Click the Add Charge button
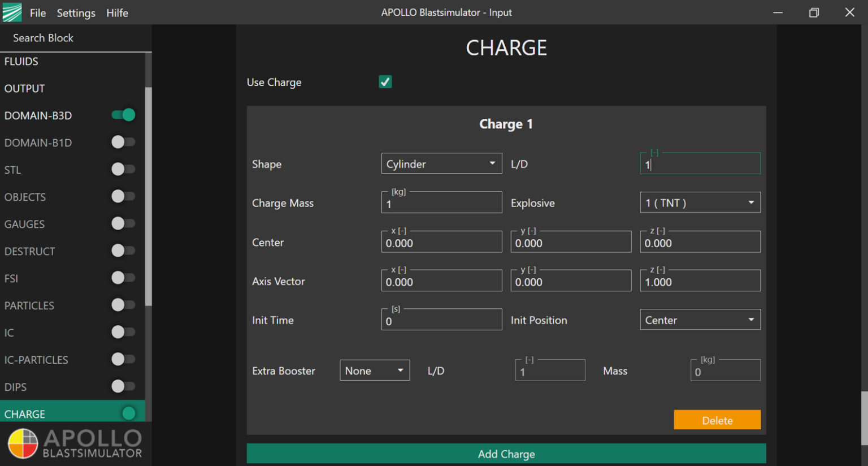Image resolution: width=868 pixels, height=466 pixels. tap(506, 454)
